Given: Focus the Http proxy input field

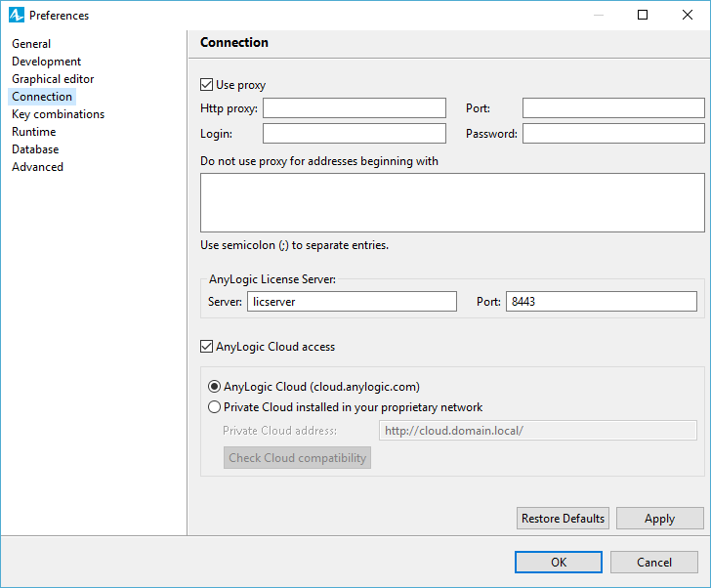Looking at the screenshot, I should pos(355,107).
